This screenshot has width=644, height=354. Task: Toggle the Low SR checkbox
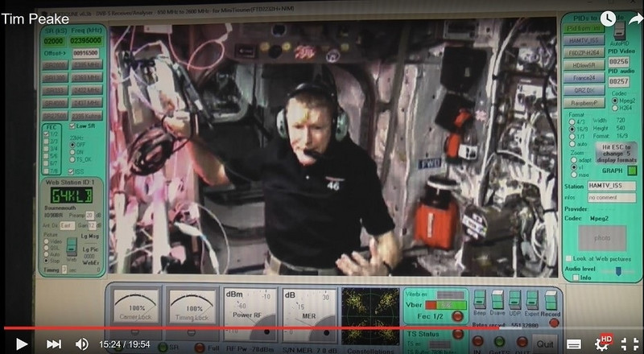tap(72, 126)
